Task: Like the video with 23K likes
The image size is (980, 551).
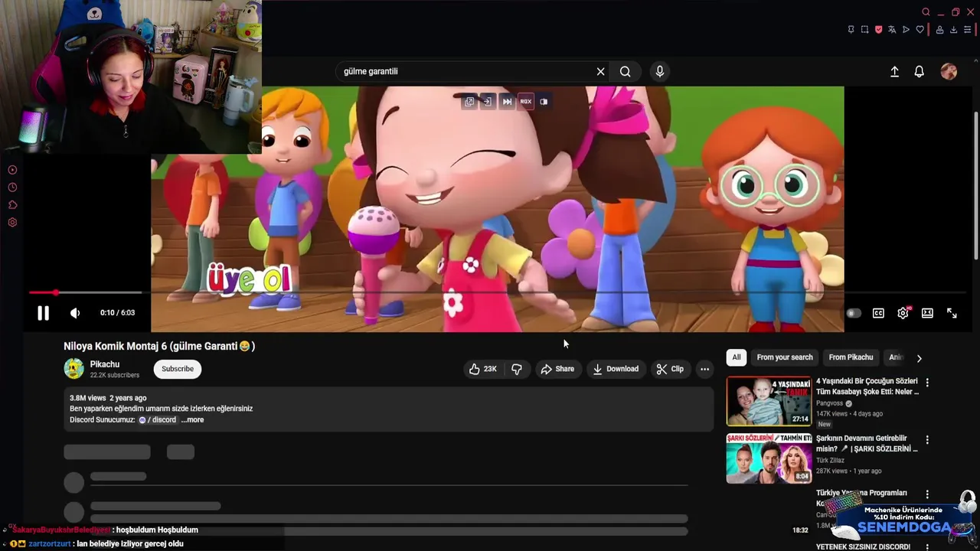Action: click(483, 369)
